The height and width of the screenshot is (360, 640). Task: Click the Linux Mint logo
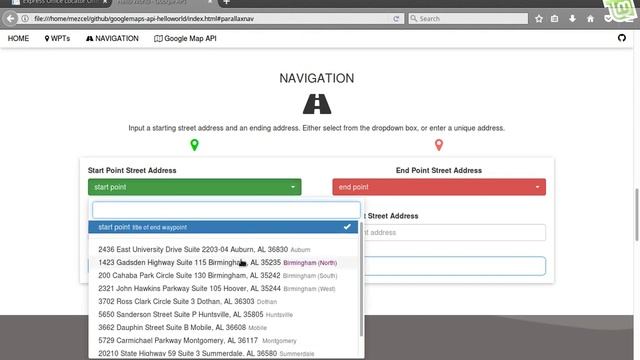click(621, 11)
